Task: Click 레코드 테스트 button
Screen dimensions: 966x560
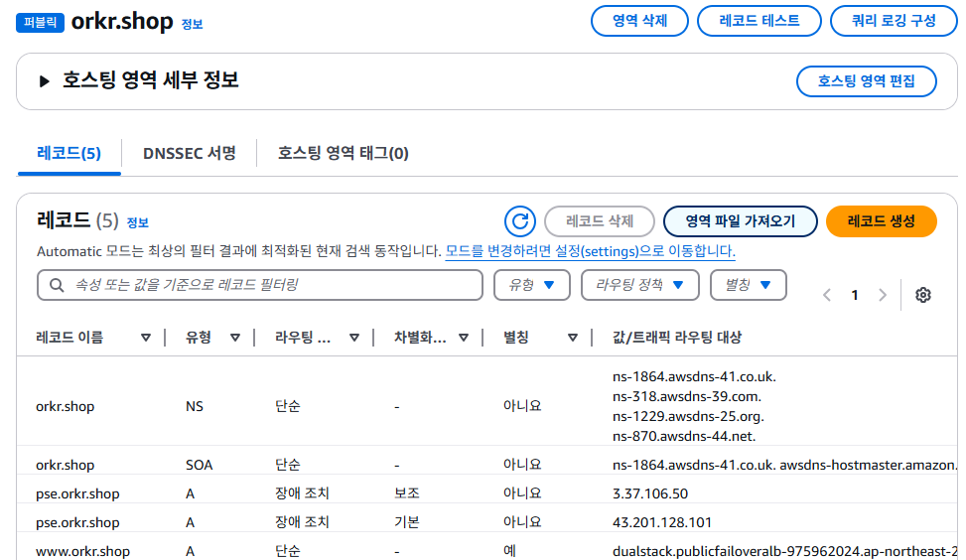Action: pos(759,21)
